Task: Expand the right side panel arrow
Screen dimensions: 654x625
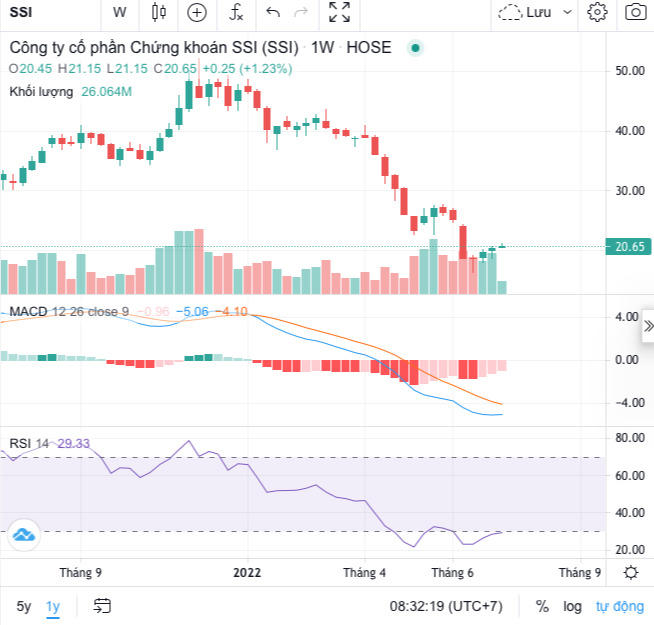Action: click(x=647, y=326)
